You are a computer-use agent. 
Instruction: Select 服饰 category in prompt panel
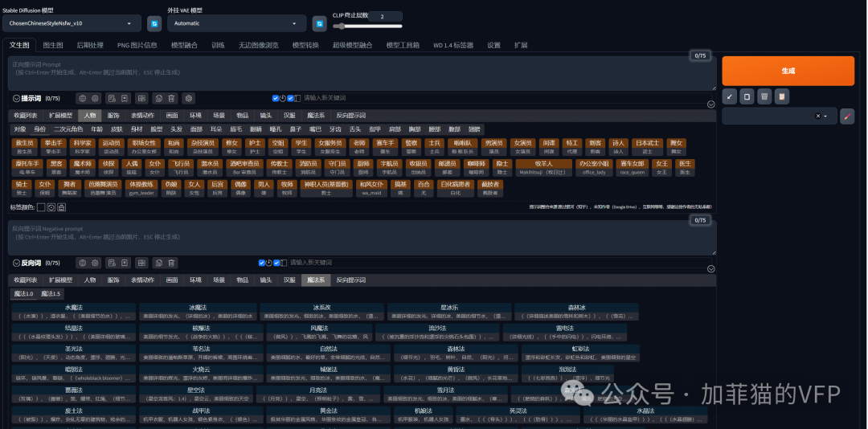(113, 116)
